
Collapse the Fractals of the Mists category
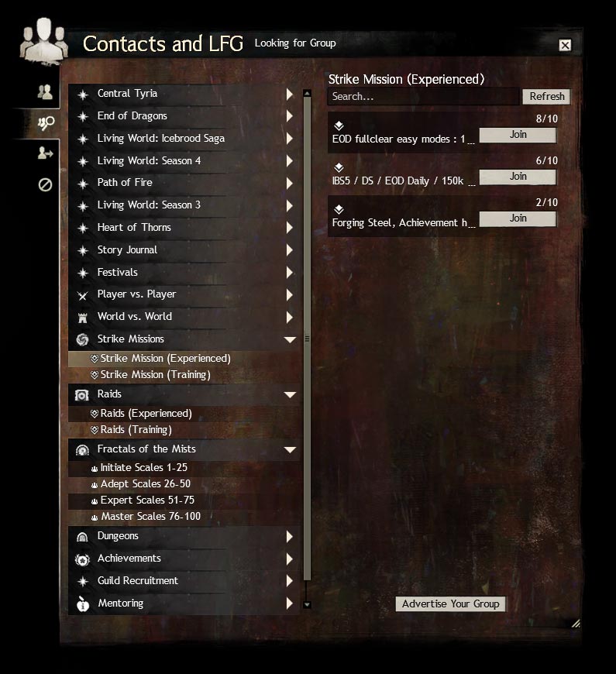tap(290, 449)
